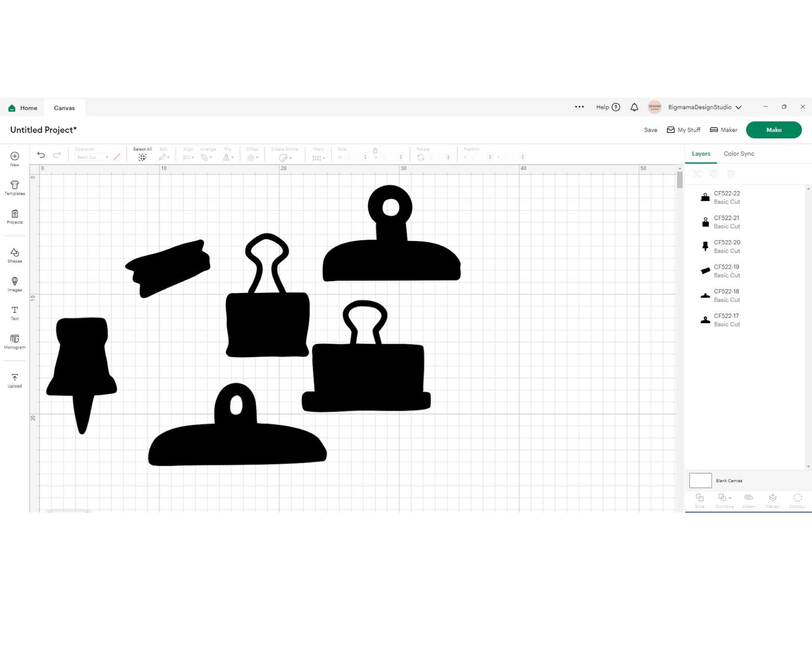
Task: Switch to the Color Sync tab
Action: pyautogui.click(x=739, y=154)
